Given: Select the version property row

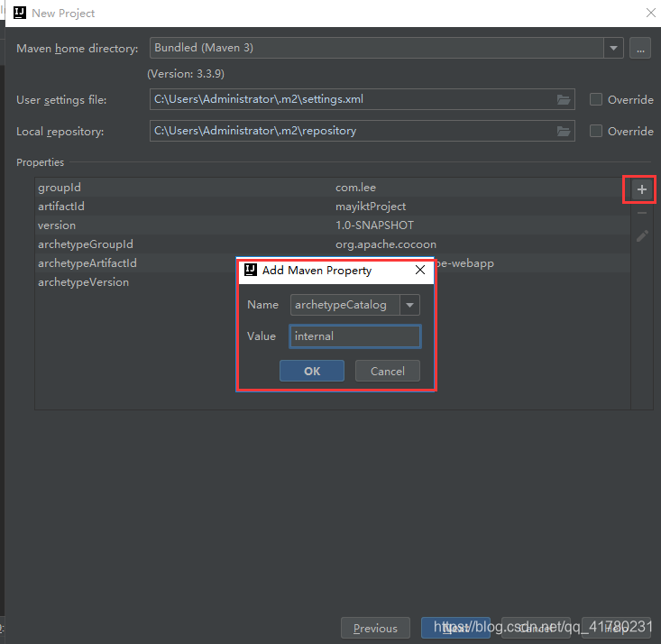Looking at the screenshot, I should pos(333,225).
